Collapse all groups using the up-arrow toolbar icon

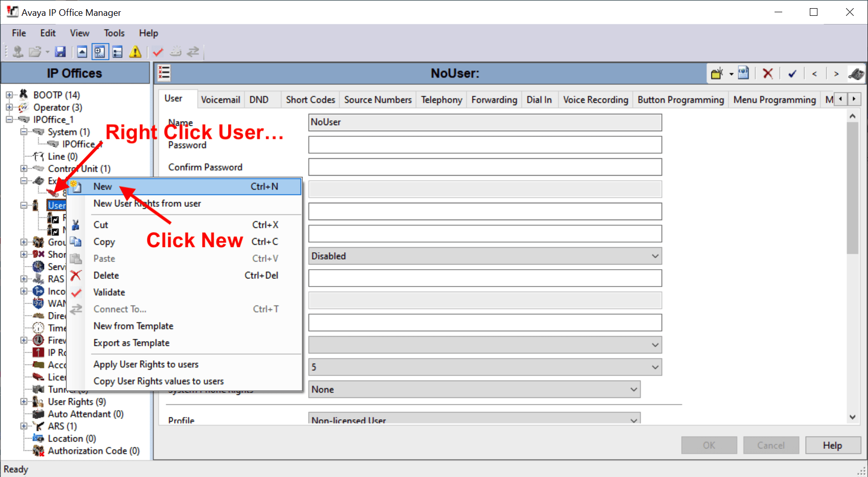click(82, 52)
